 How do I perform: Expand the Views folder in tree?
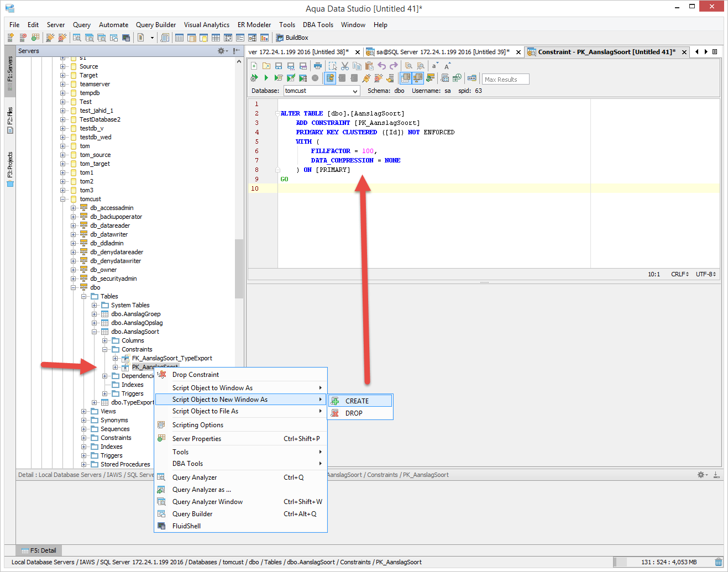tap(84, 411)
